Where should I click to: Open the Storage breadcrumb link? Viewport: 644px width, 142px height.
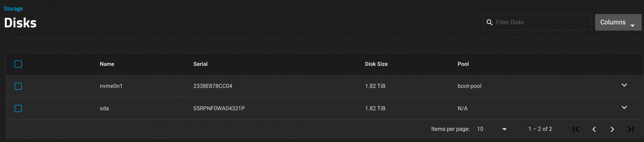coord(13,9)
